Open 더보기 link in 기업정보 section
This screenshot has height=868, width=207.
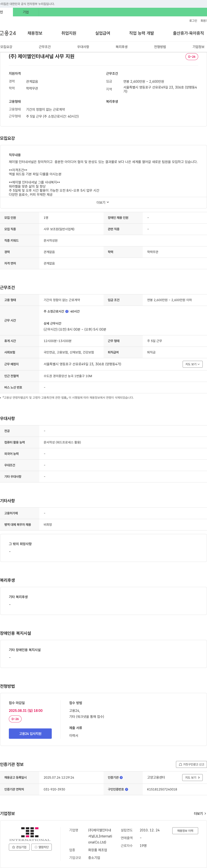(200, 814)
